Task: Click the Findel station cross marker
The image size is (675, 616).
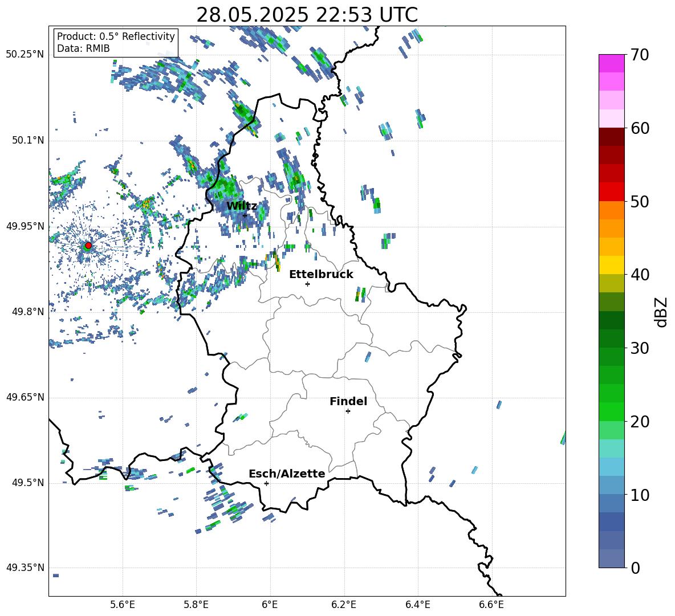Action: click(x=348, y=411)
